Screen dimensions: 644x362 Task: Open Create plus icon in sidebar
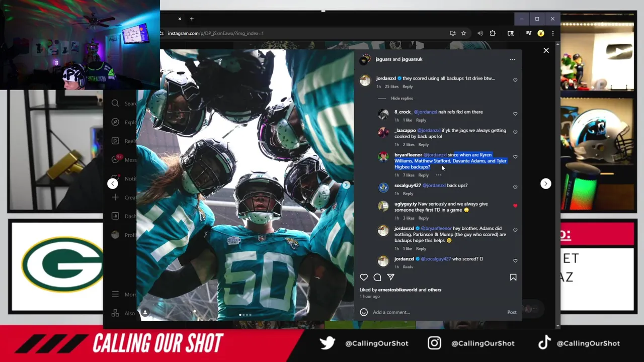tap(115, 197)
